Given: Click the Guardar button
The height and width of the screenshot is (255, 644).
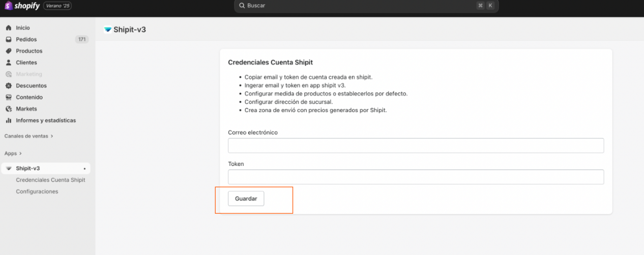Looking at the screenshot, I should pyautogui.click(x=246, y=199).
